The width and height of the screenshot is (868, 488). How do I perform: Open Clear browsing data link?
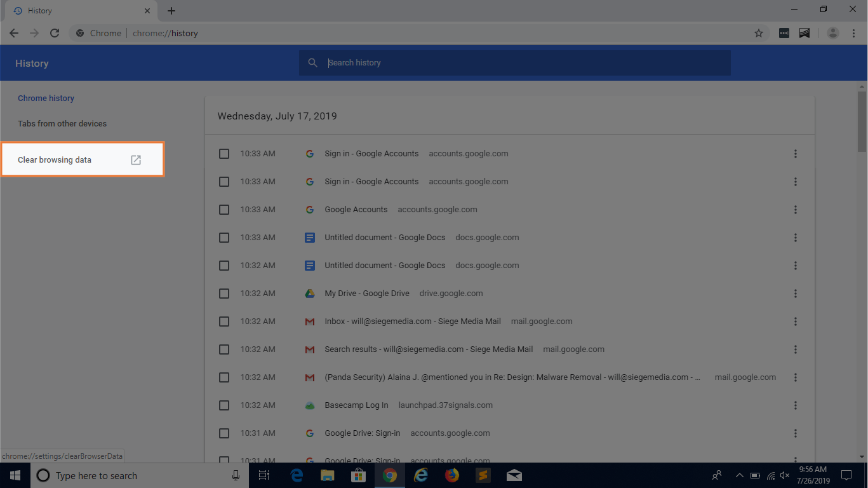[x=83, y=159]
